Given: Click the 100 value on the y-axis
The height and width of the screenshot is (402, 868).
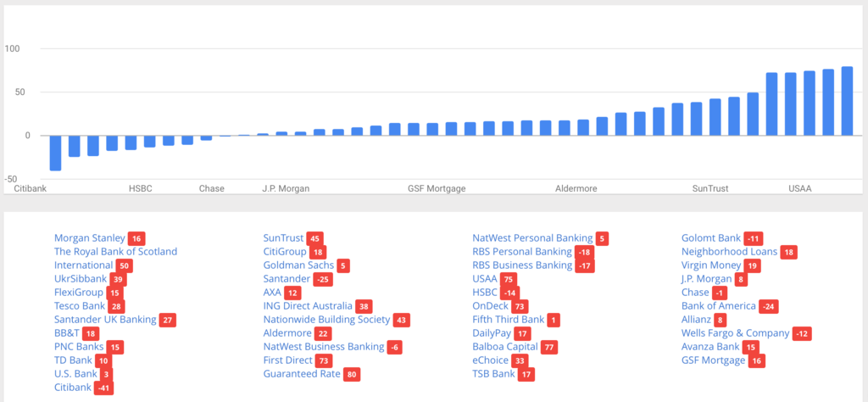Looking at the screenshot, I should [12, 48].
